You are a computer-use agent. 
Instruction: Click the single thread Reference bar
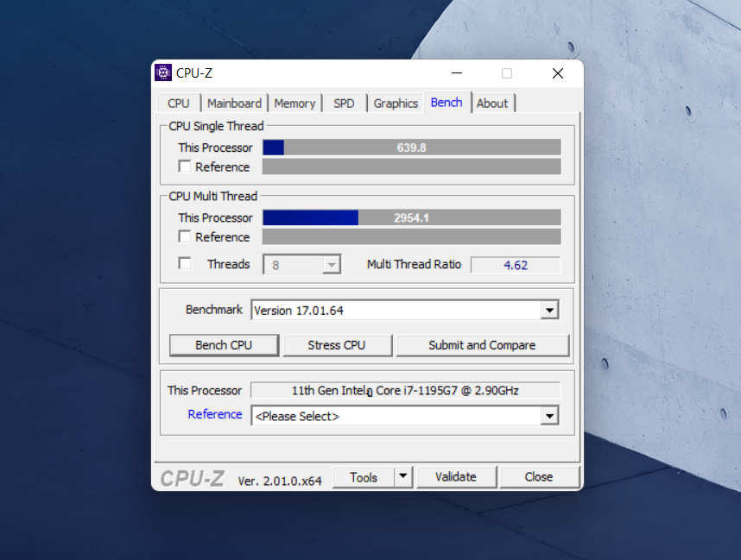coord(412,167)
